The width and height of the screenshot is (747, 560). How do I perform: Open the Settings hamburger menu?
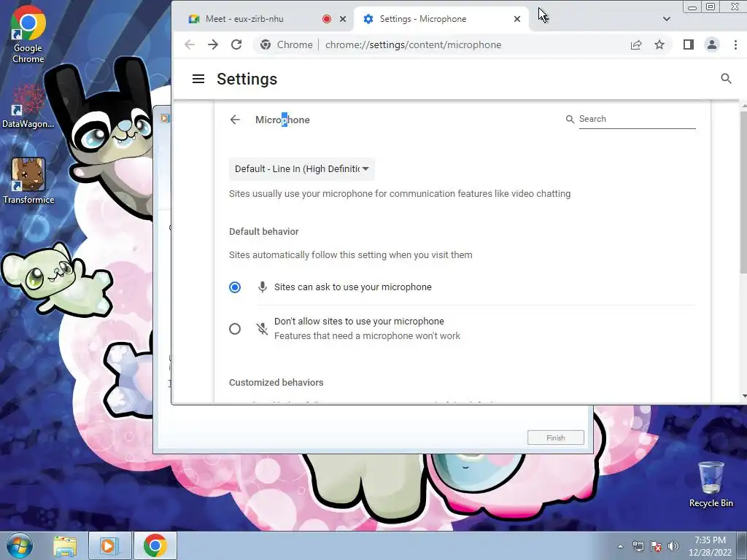pyautogui.click(x=198, y=79)
